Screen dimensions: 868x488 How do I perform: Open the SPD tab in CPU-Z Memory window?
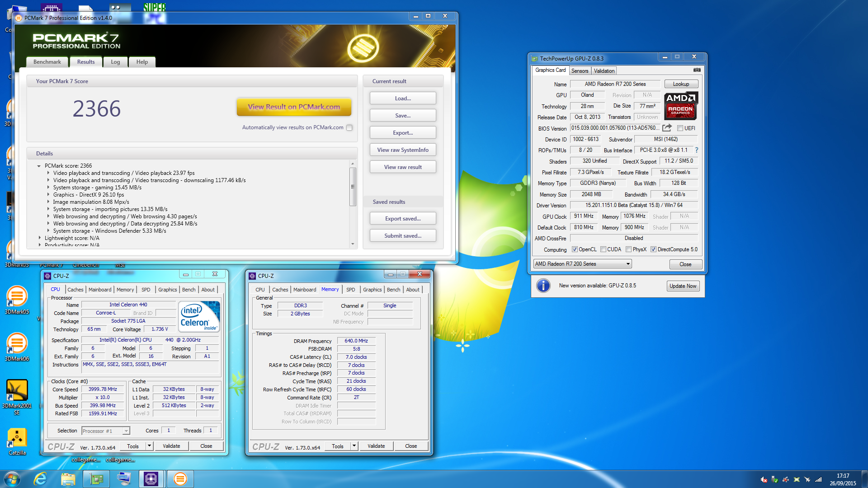350,290
